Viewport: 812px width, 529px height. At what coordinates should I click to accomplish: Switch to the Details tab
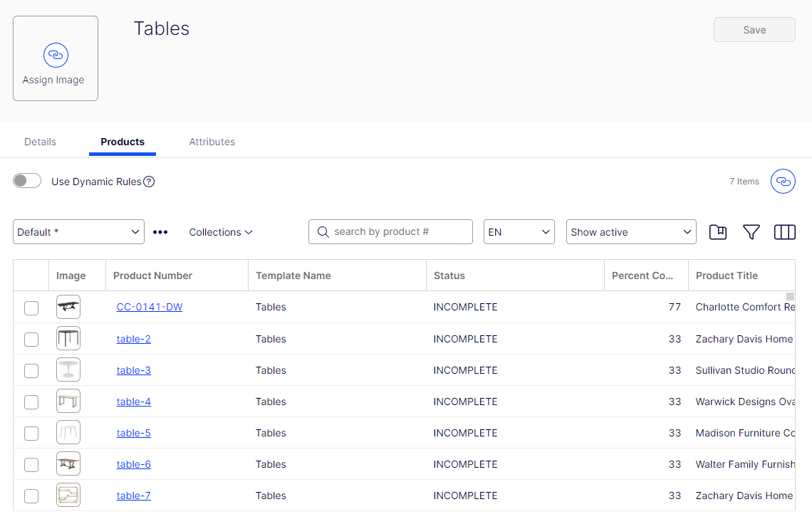pos(40,142)
